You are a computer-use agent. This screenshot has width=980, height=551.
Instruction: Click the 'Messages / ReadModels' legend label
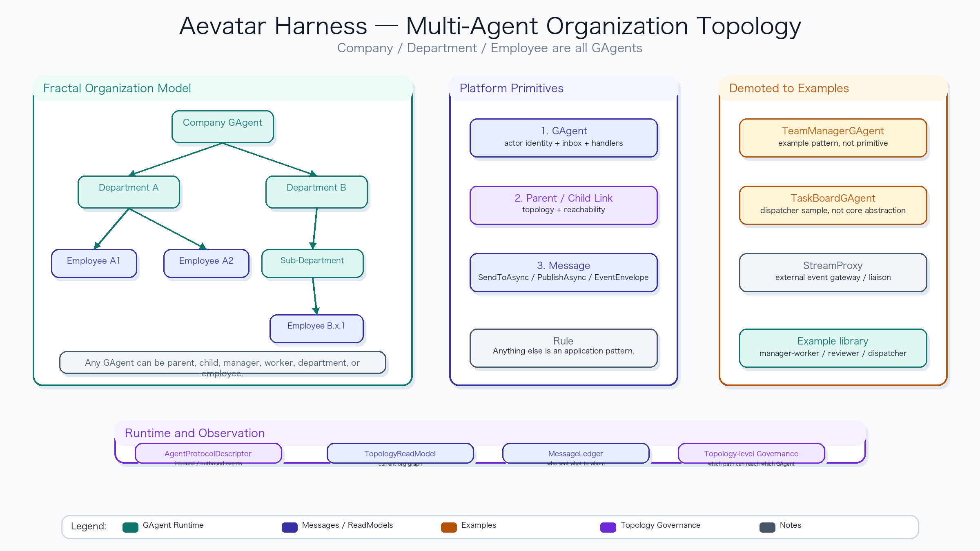coord(347,525)
